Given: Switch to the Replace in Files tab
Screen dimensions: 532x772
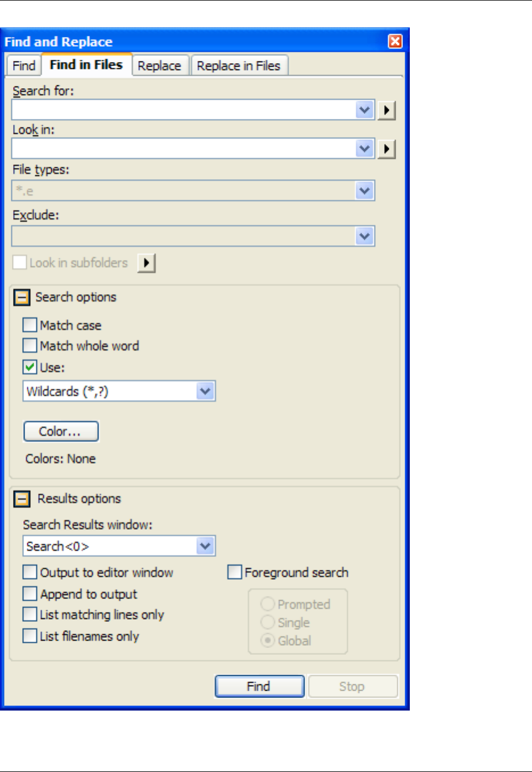Looking at the screenshot, I should [x=239, y=66].
